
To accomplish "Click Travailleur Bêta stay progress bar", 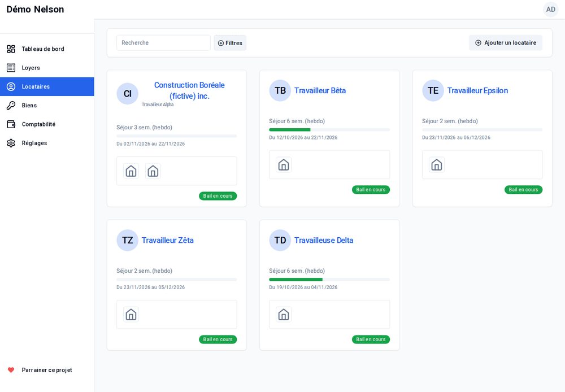I will [329, 130].
